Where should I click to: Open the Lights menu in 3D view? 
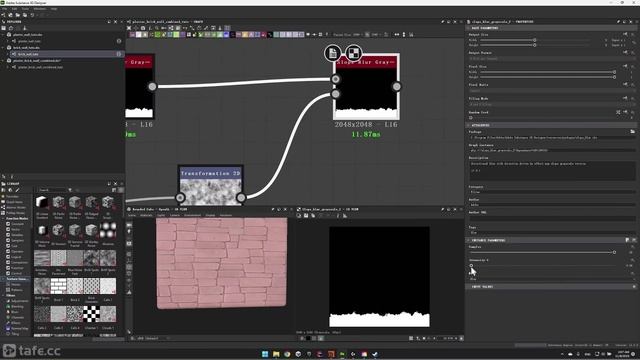click(x=161, y=215)
